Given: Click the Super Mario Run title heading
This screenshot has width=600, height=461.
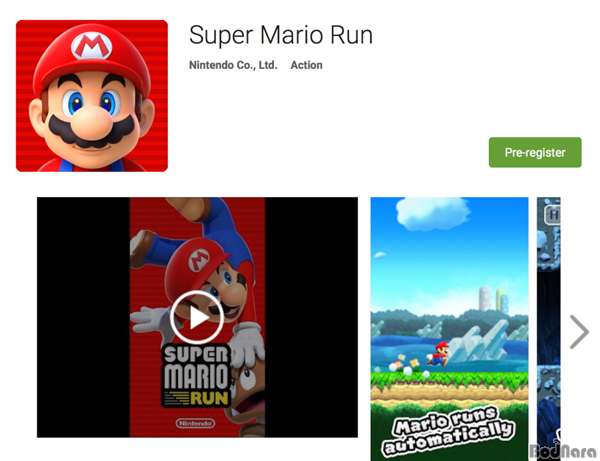Looking at the screenshot, I should click(281, 35).
